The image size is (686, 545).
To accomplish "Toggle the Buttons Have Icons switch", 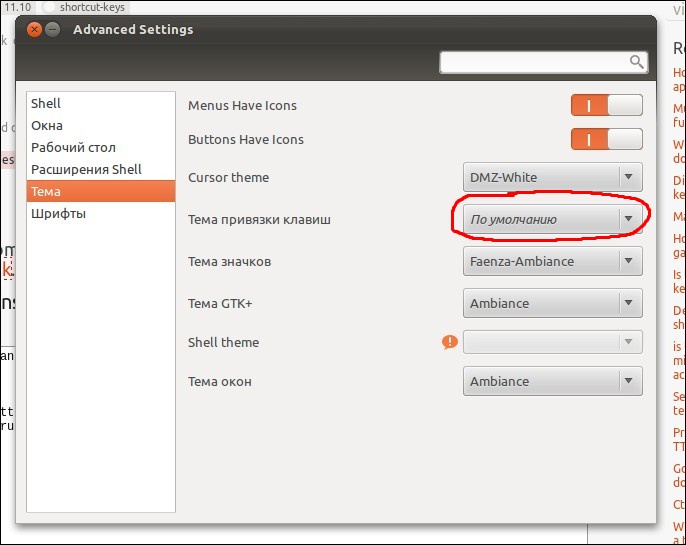I will tap(606, 139).
